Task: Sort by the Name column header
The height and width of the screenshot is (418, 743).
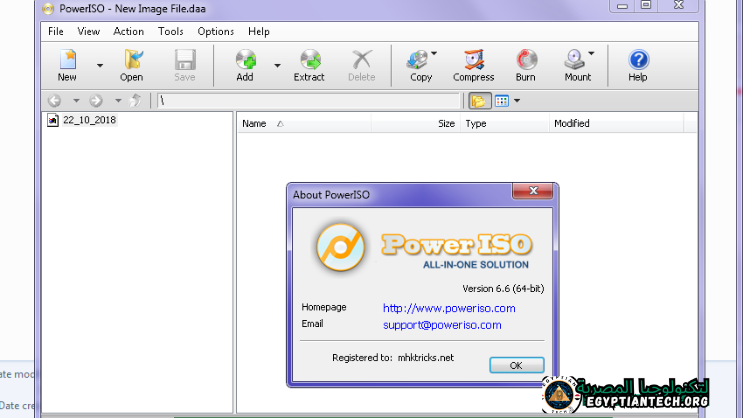Action: click(304, 124)
